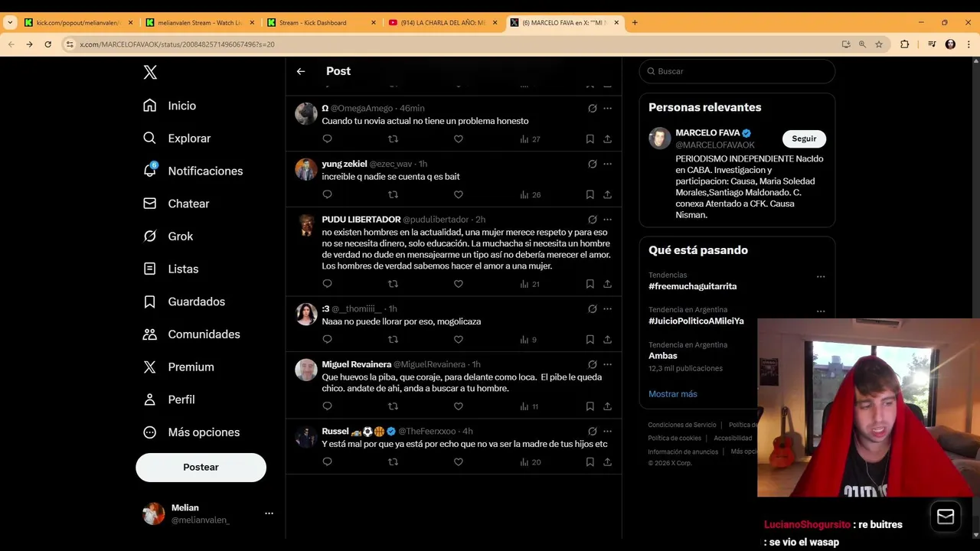Click Grok icon on OmegaAmego post
Screen dimensions: 980x551
coord(592,108)
